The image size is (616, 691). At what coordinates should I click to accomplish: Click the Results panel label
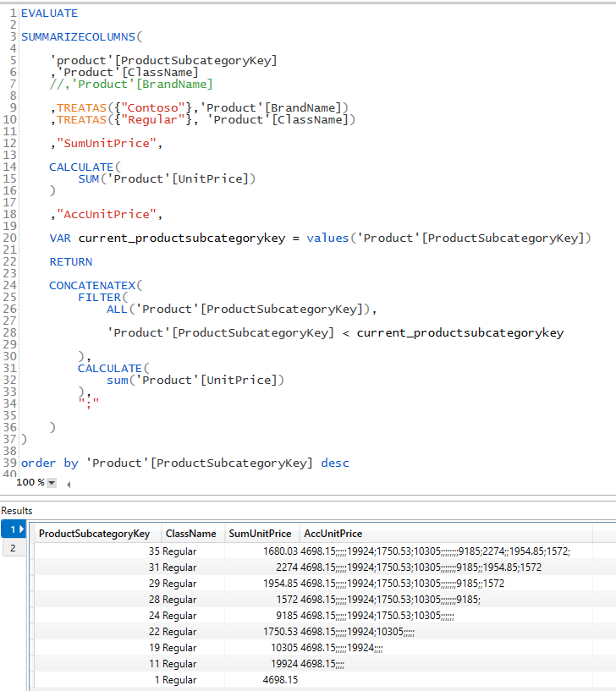point(17,510)
